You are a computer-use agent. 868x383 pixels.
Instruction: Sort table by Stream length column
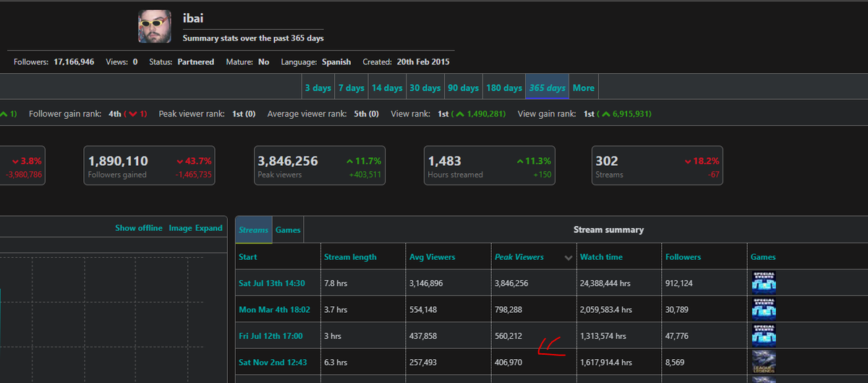click(x=350, y=257)
